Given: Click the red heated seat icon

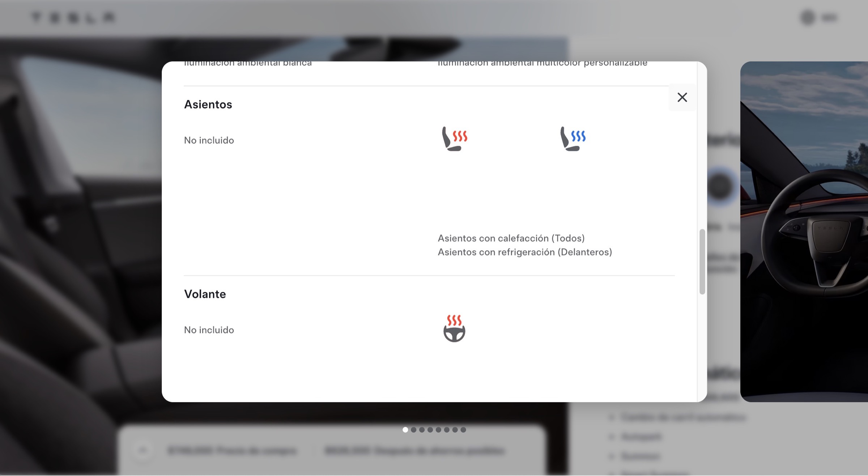Looking at the screenshot, I should (455, 139).
